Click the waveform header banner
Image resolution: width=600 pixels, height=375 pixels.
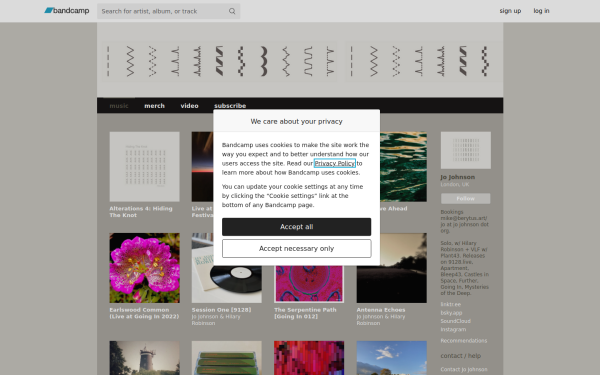300,60
